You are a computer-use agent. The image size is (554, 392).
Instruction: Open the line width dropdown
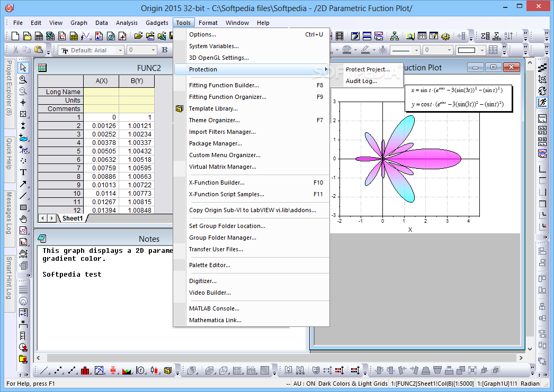449,50
